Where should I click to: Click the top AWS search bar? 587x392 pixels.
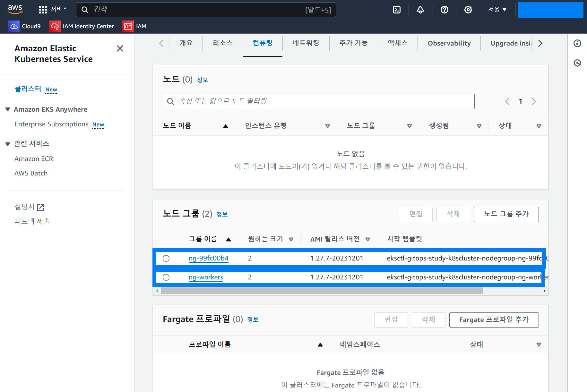(206, 10)
